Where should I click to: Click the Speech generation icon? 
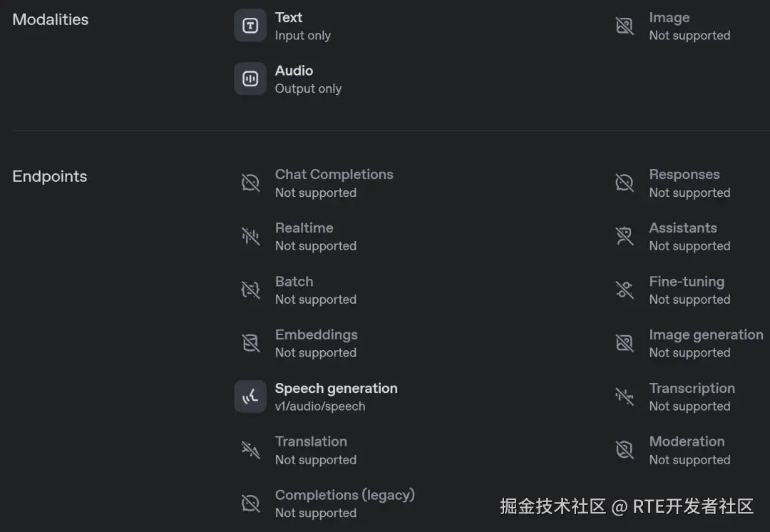coord(250,397)
